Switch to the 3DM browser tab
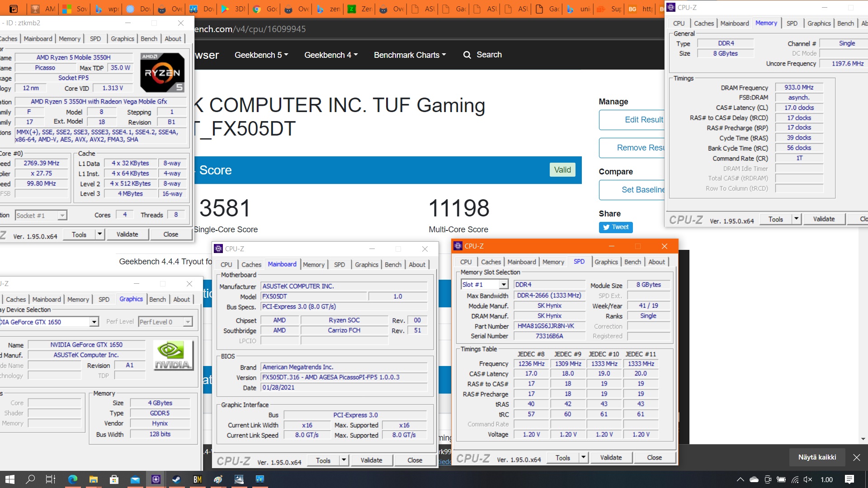This screenshot has height=488, width=868. (x=233, y=9)
